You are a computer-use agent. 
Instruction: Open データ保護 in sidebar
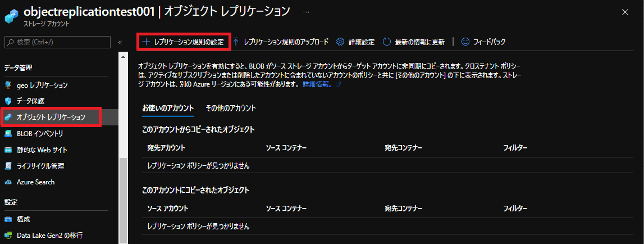(30, 101)
